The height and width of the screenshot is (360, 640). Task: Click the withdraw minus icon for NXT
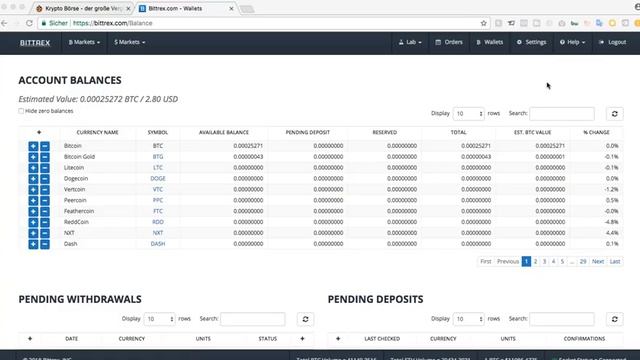pyautogui.click(x=45, y=233)
